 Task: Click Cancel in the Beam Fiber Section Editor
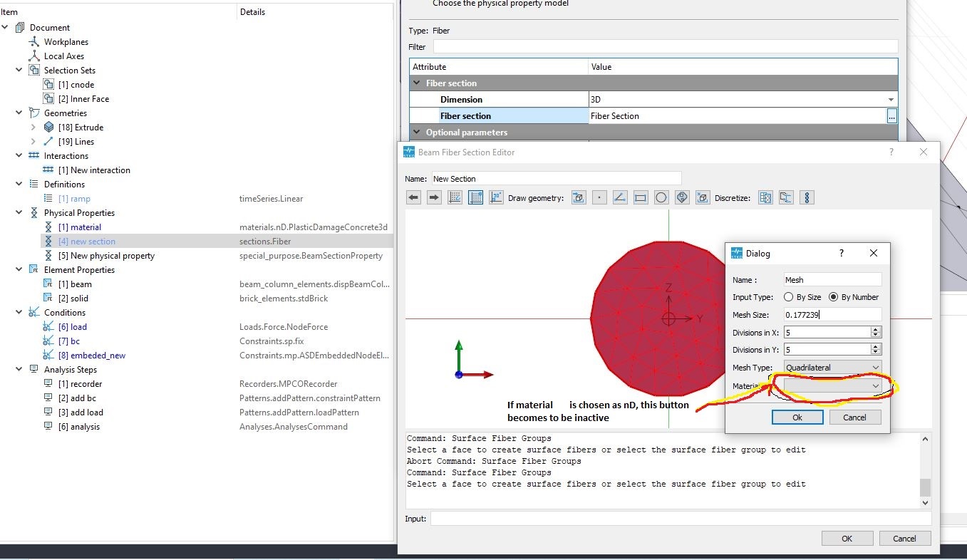pyautogui.click(x=904, y=539)
